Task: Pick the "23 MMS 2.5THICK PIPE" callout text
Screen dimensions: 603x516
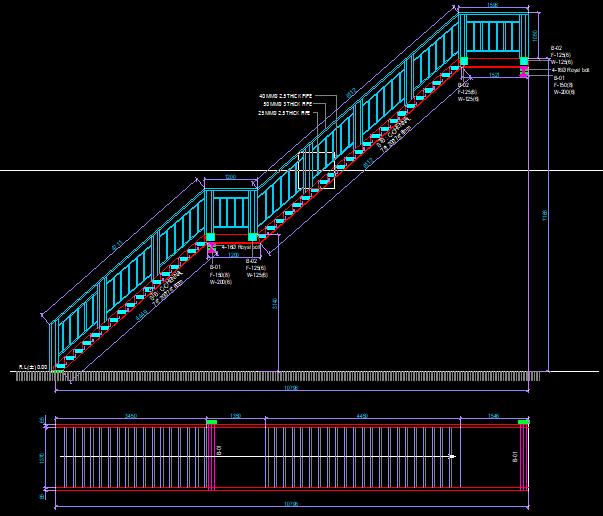Action: click(x=286, y=113)
